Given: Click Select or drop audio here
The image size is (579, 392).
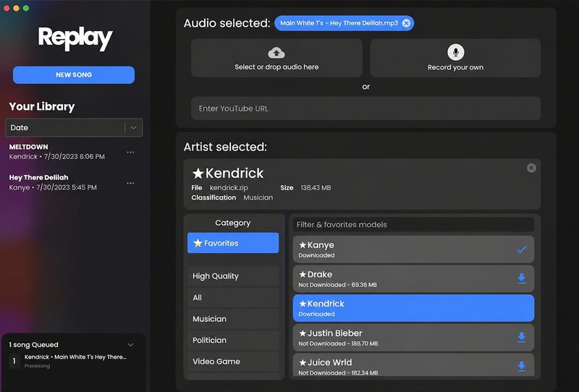Looking at the screenshot, I should (276, 58).
